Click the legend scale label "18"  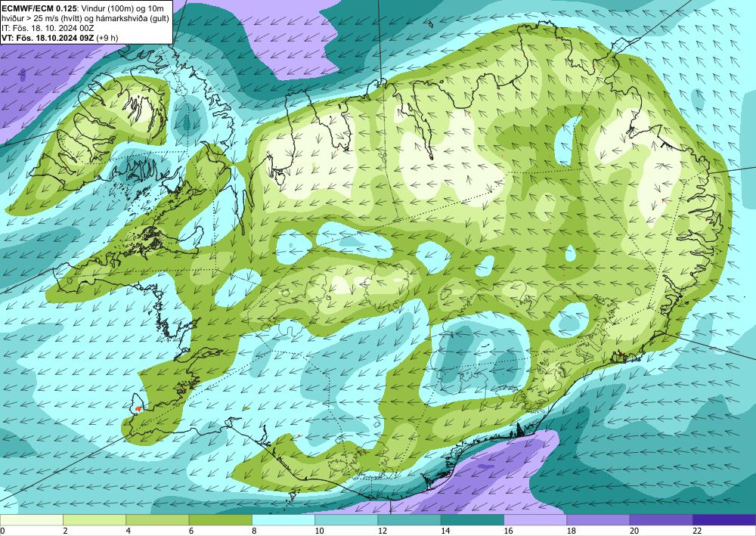point(572,531)
